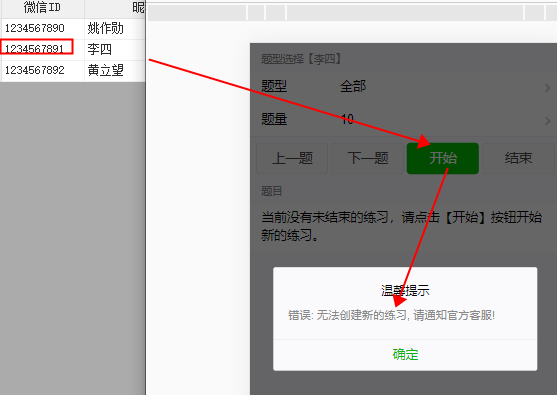Select the nickname 李四 in table
The height and width of the screenshot is (395, 557).
[99, 49]
